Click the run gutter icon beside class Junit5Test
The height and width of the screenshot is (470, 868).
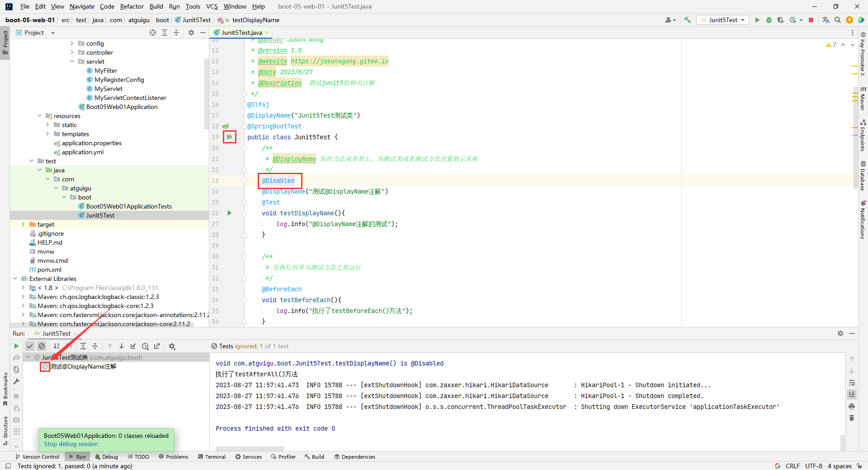tap(230, 137)
